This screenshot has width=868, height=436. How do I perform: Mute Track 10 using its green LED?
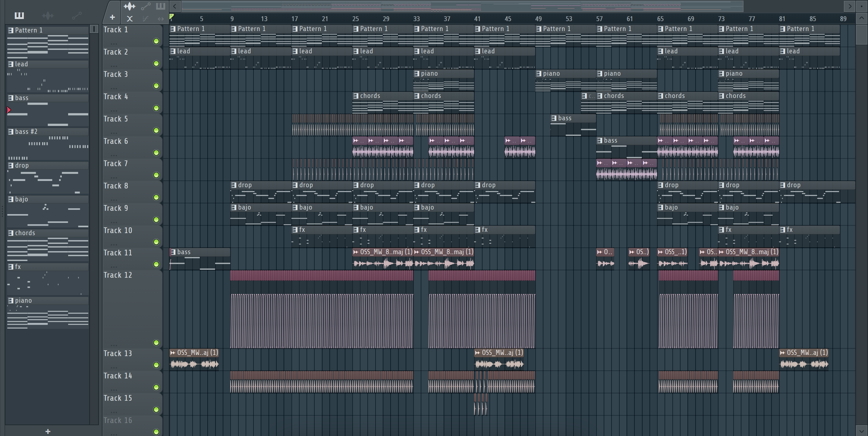click(156, 242)
